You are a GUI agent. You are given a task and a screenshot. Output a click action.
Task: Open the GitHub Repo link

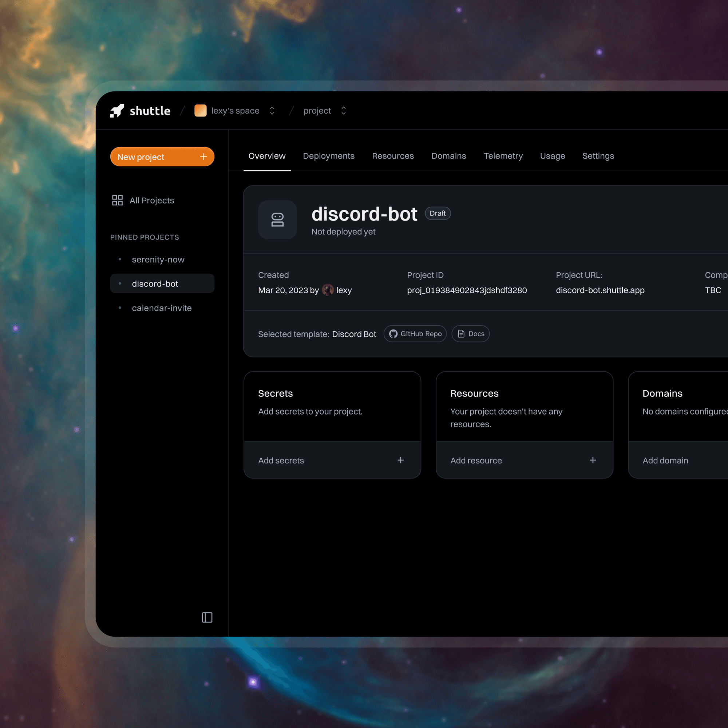(415, 334)
